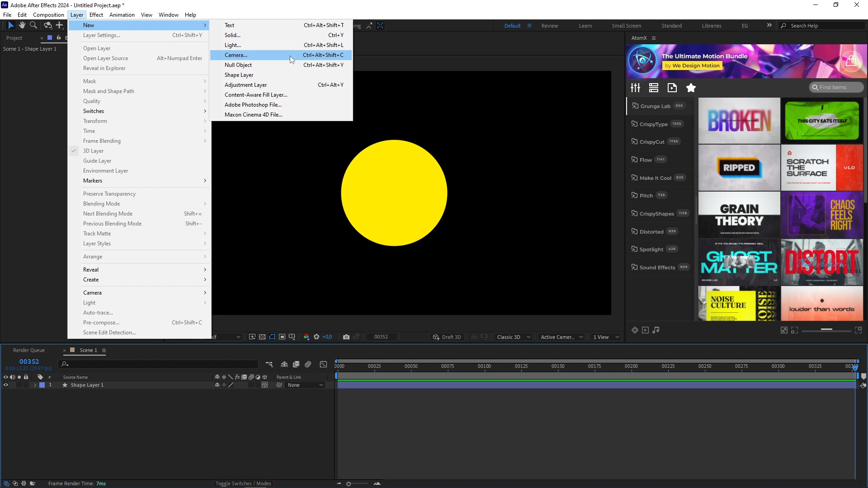Open the BROKEN Grunge Lab thumbnail

pos(739,121)
